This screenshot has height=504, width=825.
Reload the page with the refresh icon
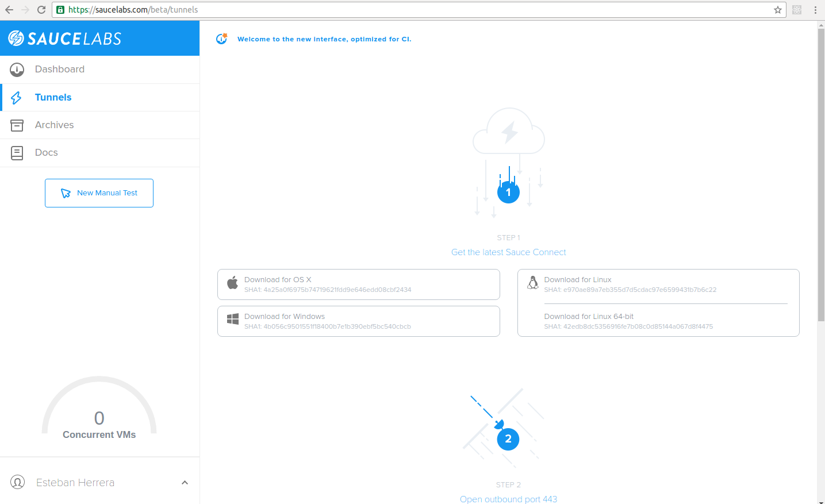41,10
